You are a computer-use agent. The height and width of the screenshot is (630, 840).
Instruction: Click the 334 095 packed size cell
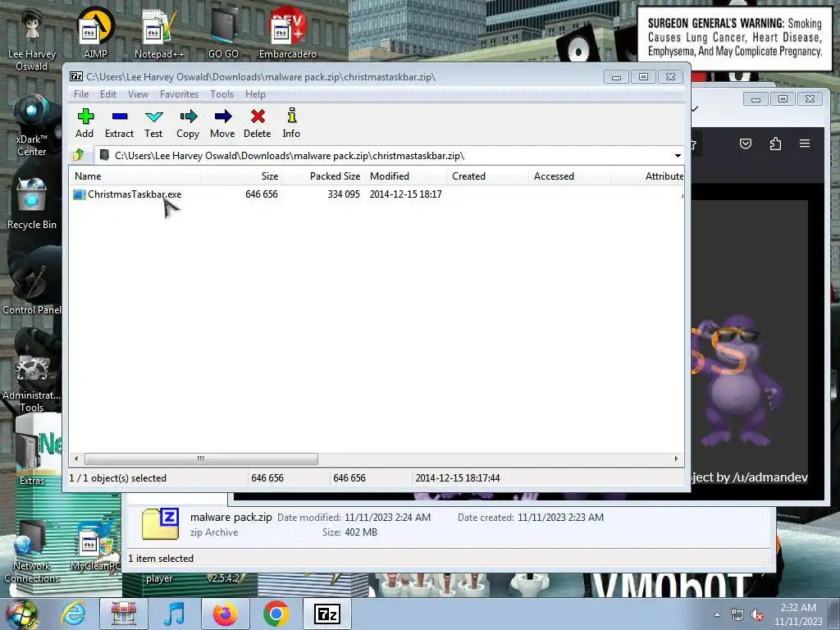(344, 194)
